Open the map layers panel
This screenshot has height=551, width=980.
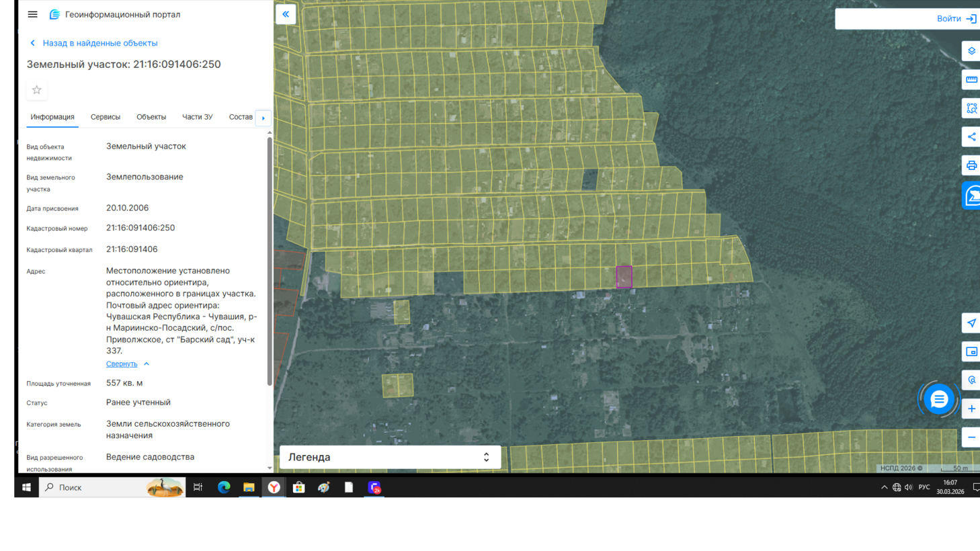click(x=971, y=51)
